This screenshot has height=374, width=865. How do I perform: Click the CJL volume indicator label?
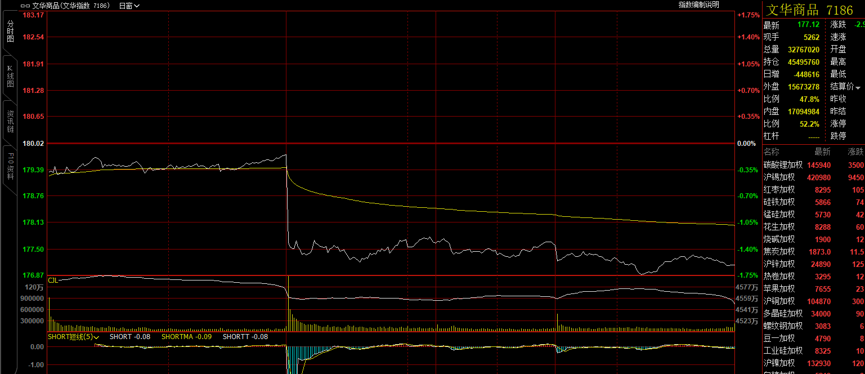(53, 280)
